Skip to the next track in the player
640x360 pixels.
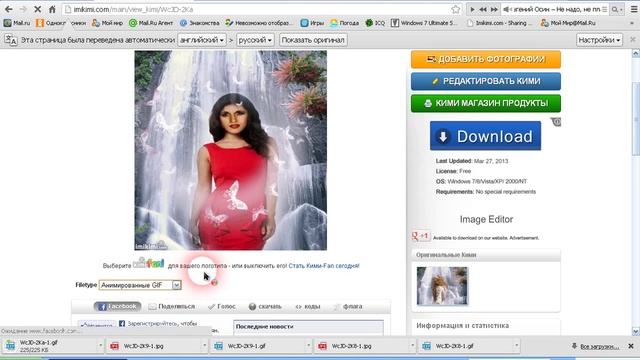pyautogui.click(x=494, y=9)
